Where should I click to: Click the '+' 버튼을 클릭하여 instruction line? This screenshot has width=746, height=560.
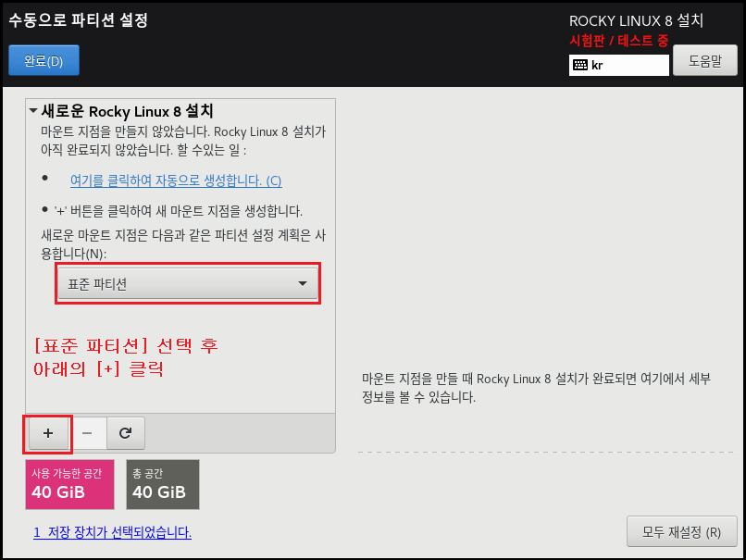pyautogui.click(x=179, y=211)
